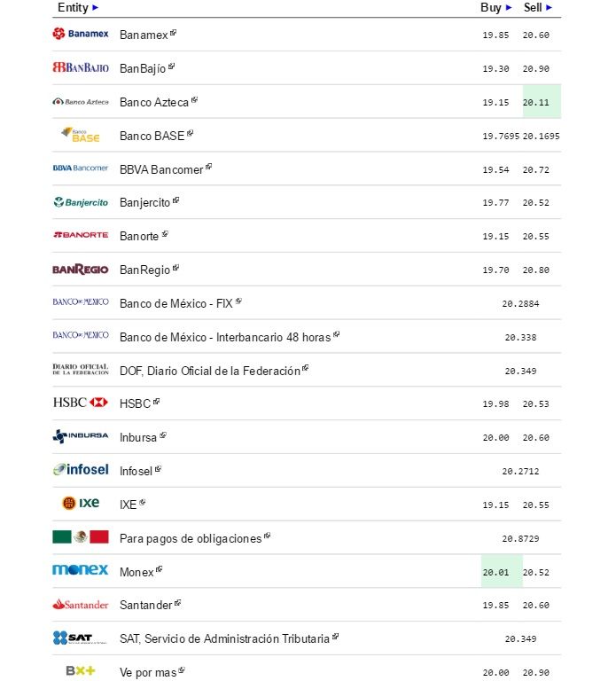Screen dimensions: 616x681
Task: Click the Banamex bank logo
Action: point(81,34)
